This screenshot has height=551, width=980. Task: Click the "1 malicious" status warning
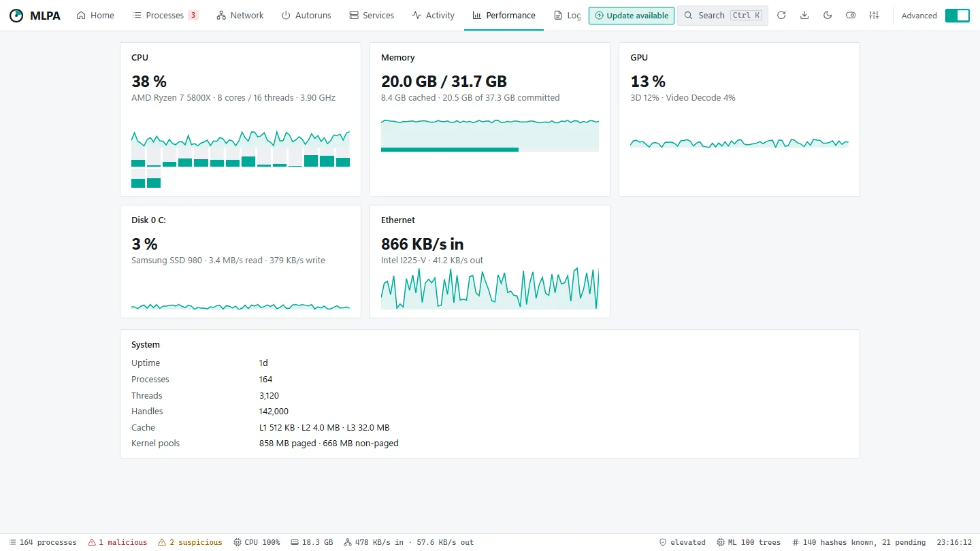pos(117,543)
